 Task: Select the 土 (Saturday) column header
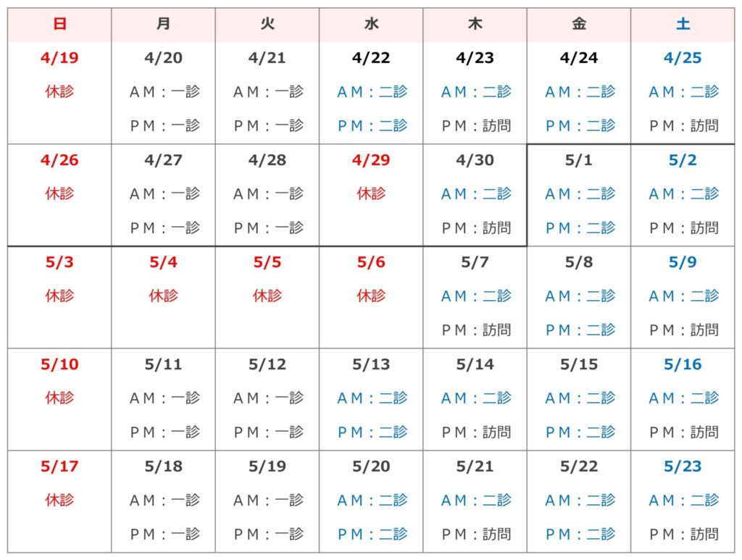pyautogui.click(x=683, y=25)
